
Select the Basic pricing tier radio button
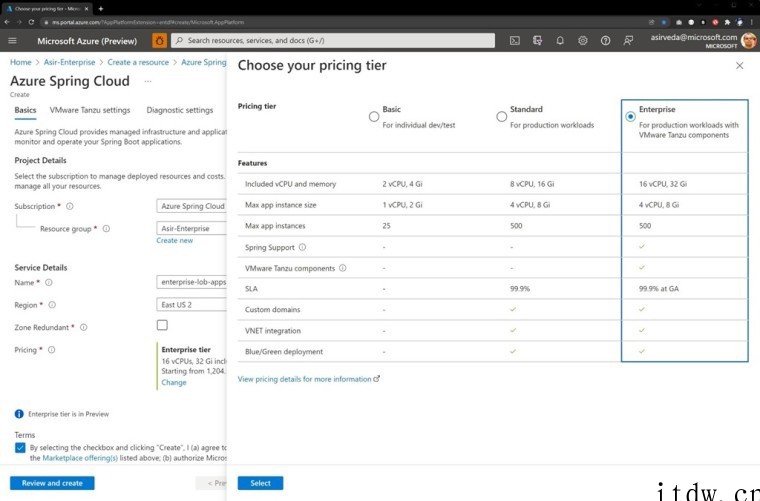click(x=374, y=117)
